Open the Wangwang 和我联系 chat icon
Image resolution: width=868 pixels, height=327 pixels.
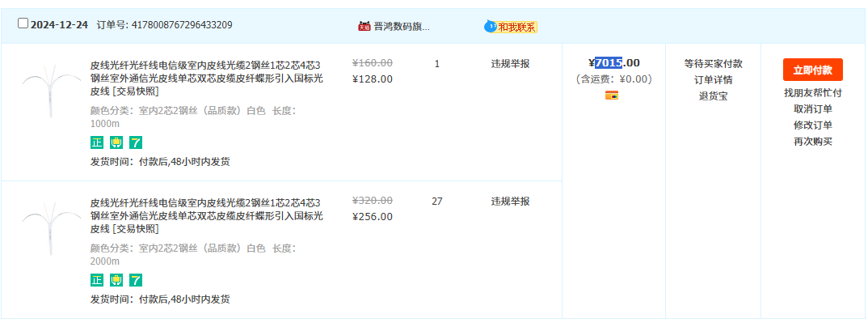click(x=490, y=27)
